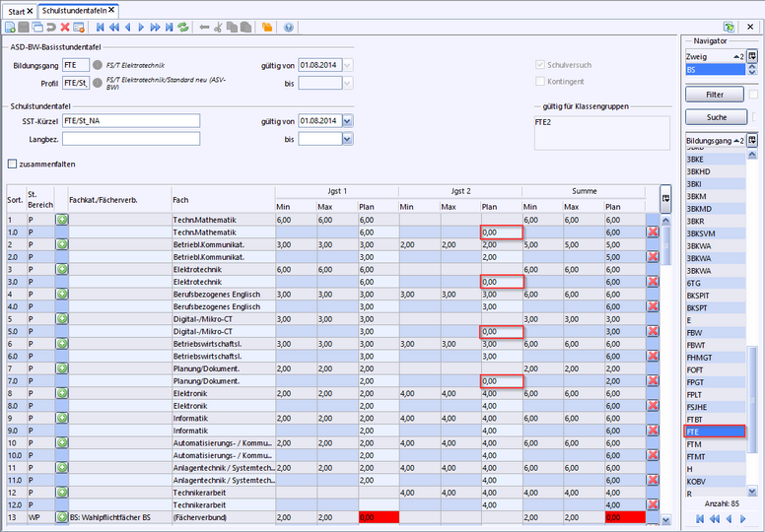Click the scissors cut icon
This screenshot has width=765, height=532.
tap(219, 28)
